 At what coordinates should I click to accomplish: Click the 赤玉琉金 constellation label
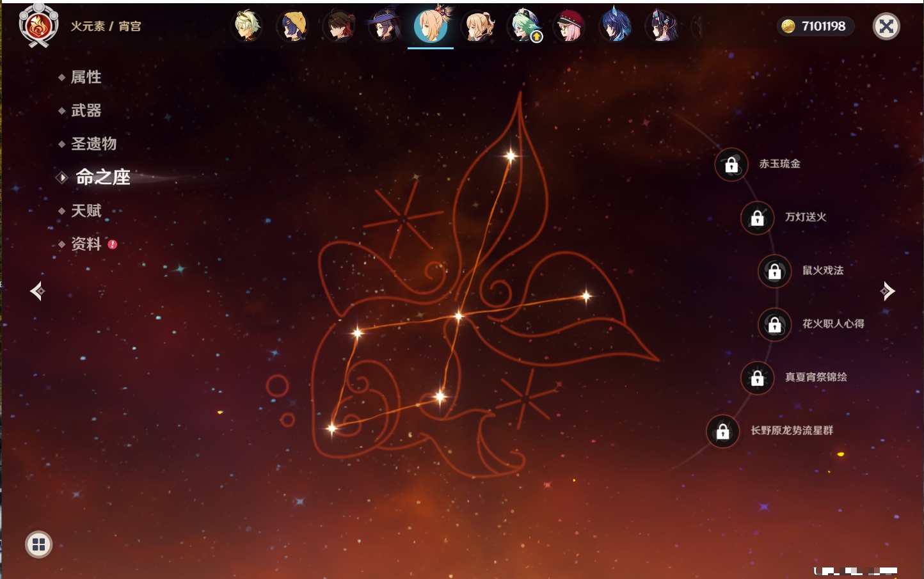click(x=779, y=164)
